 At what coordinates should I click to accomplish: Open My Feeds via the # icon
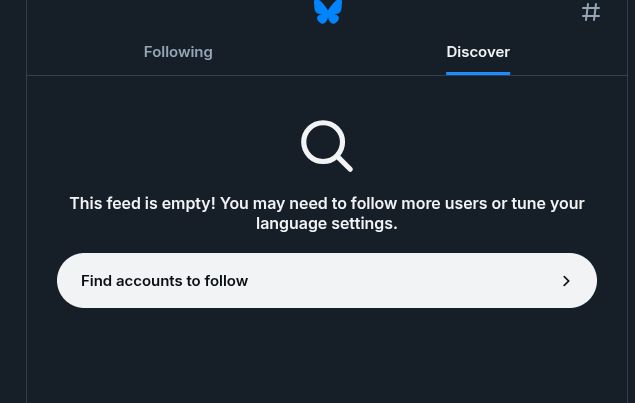(x=590, y=12)
